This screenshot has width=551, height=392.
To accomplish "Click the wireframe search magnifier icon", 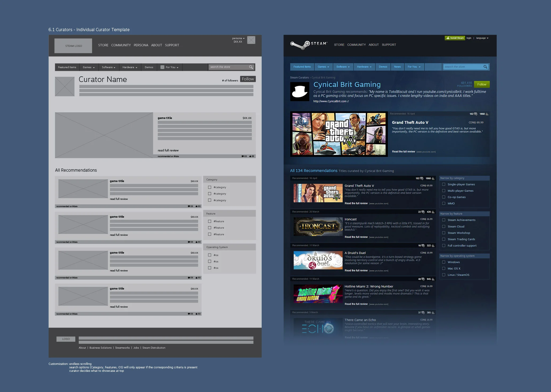I will [251, 67].
